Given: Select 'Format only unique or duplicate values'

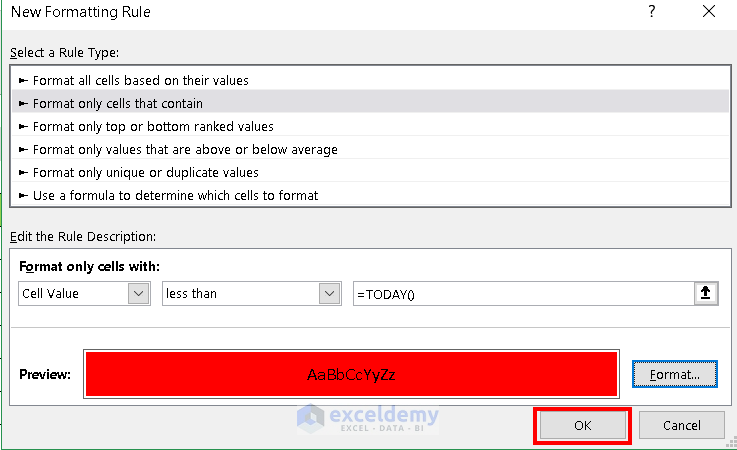Looking at the screenshot, I should point(145,172).
